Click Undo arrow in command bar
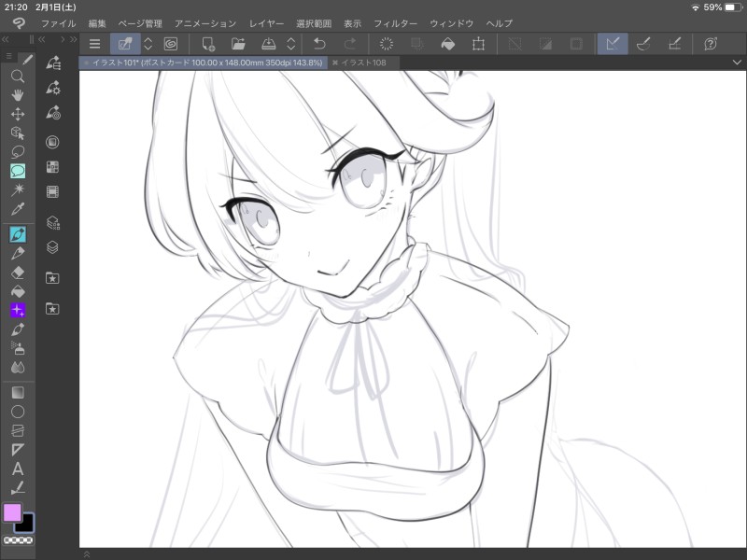747x560 pixels. (x=319, y=44)
